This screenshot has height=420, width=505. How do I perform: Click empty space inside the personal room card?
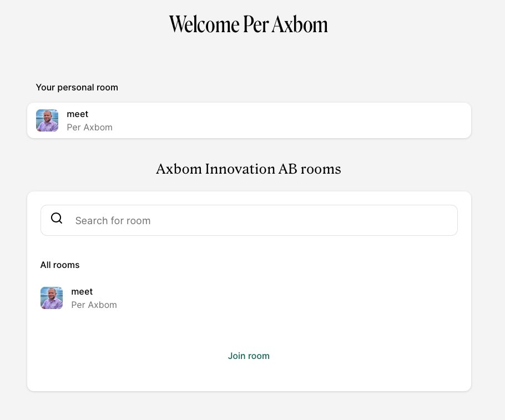pyautogui.click(x=290, y=120)
